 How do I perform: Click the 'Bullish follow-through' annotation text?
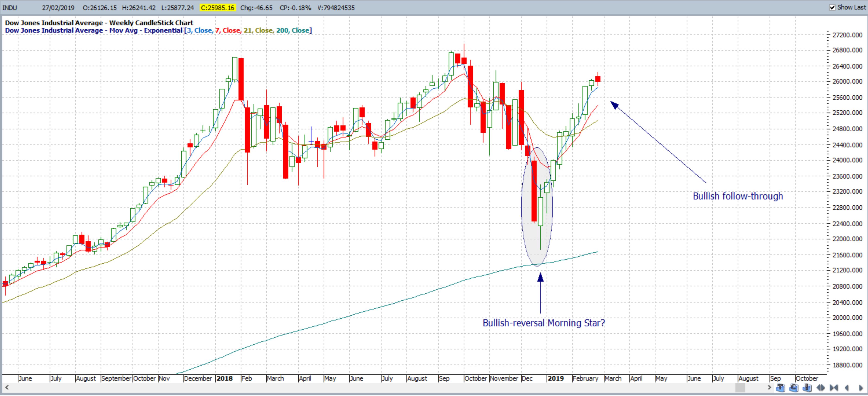(738, 196)
